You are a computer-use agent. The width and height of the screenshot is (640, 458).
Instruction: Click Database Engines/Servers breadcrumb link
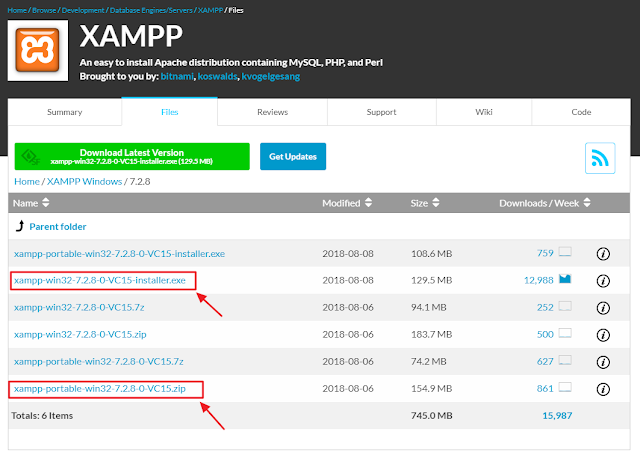151,10
